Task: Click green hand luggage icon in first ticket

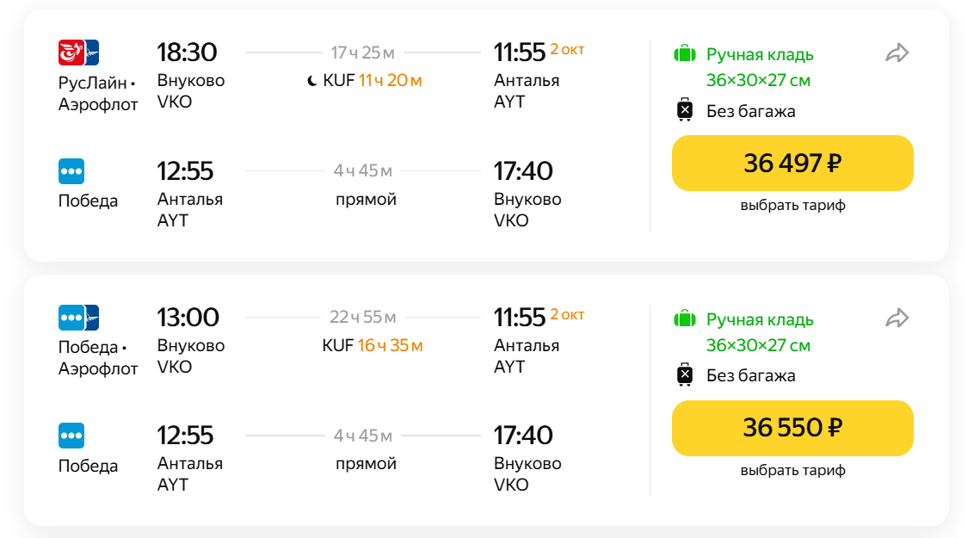Action: (x=684, y=54)
